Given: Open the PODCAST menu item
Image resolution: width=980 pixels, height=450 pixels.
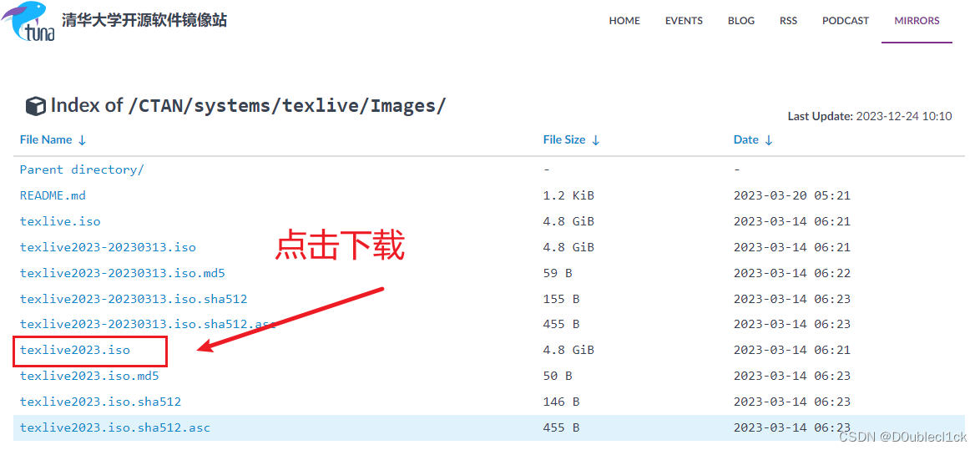Looking at the screenshot, I should point(846,21).
